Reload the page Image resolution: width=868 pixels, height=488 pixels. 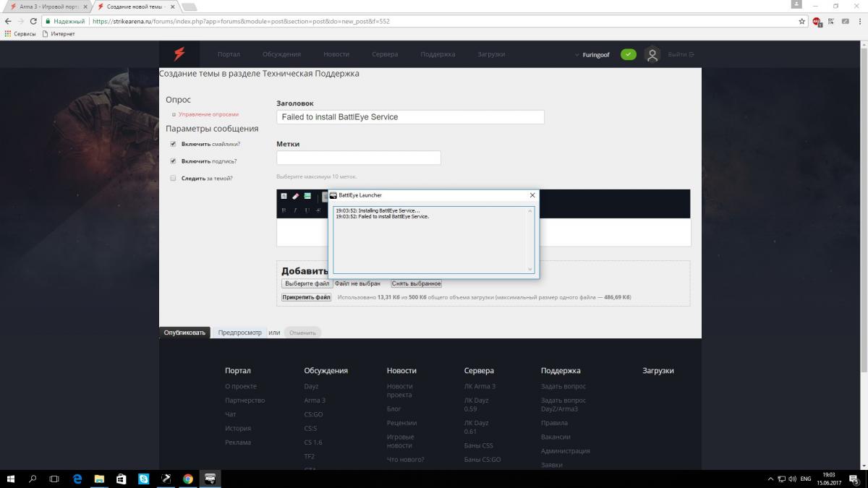33,21
